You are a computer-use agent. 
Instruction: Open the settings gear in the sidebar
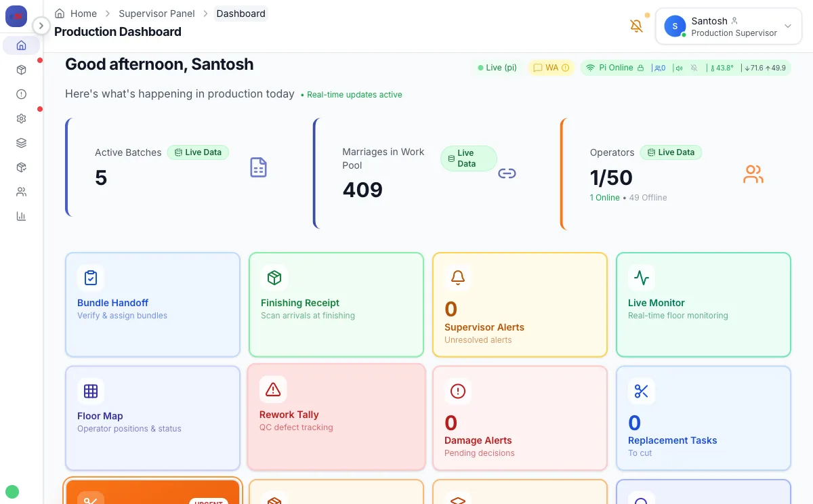[x=21, y=118]
